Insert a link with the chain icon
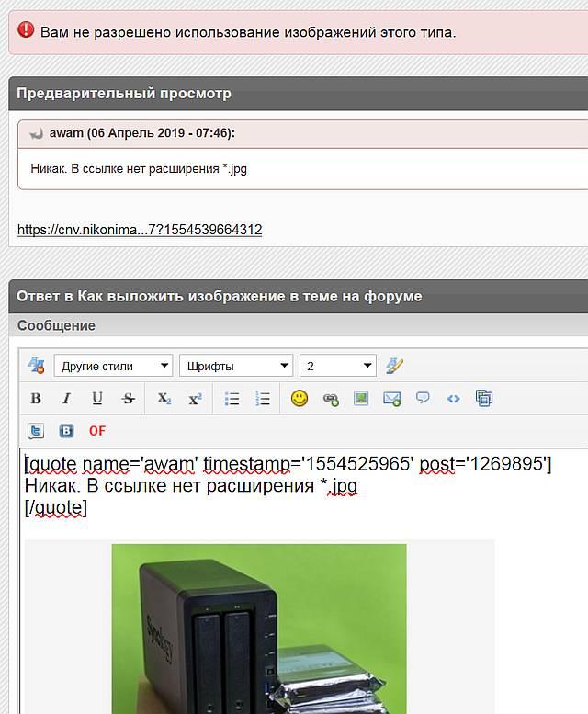 (331, 400)
